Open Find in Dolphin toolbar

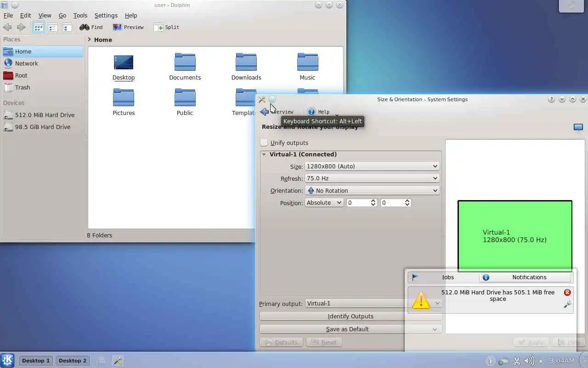click(x=91, y=28)
